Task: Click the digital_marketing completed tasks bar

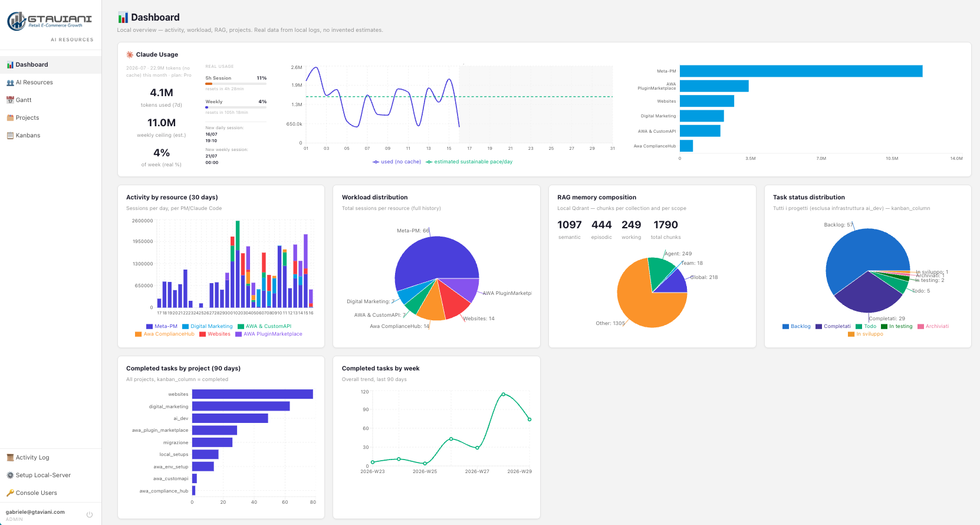Action: [x=241, y=406]
